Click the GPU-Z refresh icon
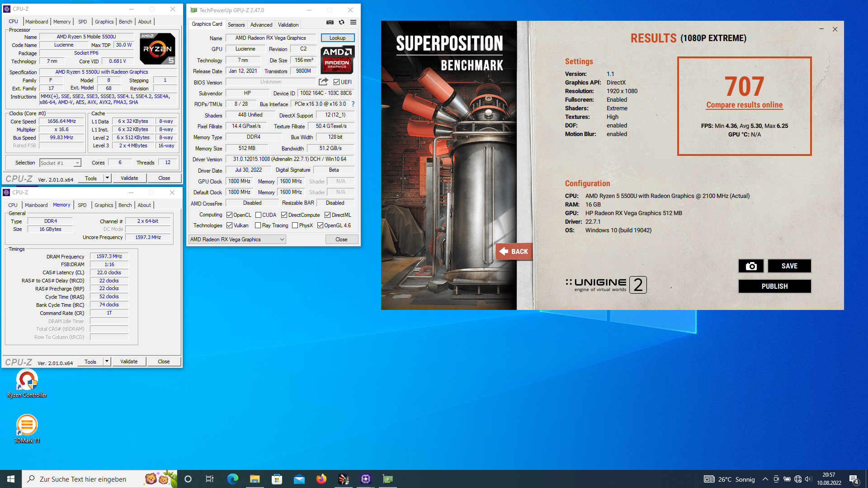 (x=341, y=22)
